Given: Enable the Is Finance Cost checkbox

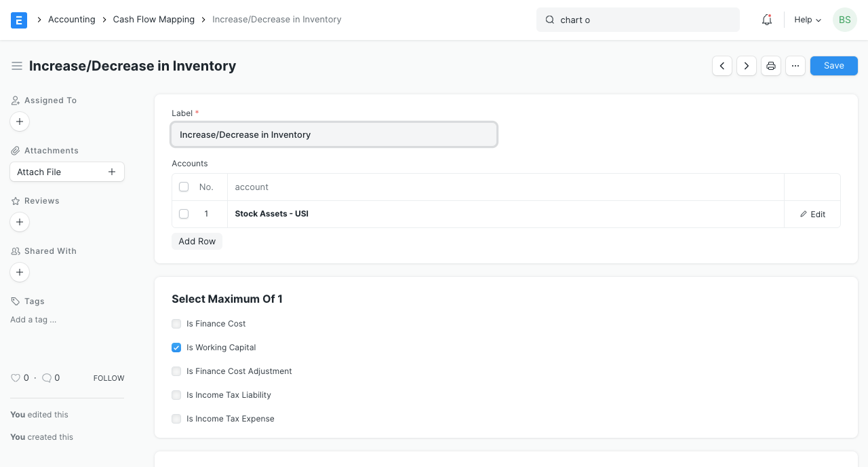Looking at the screenshot, I should (x=176, y=324).
